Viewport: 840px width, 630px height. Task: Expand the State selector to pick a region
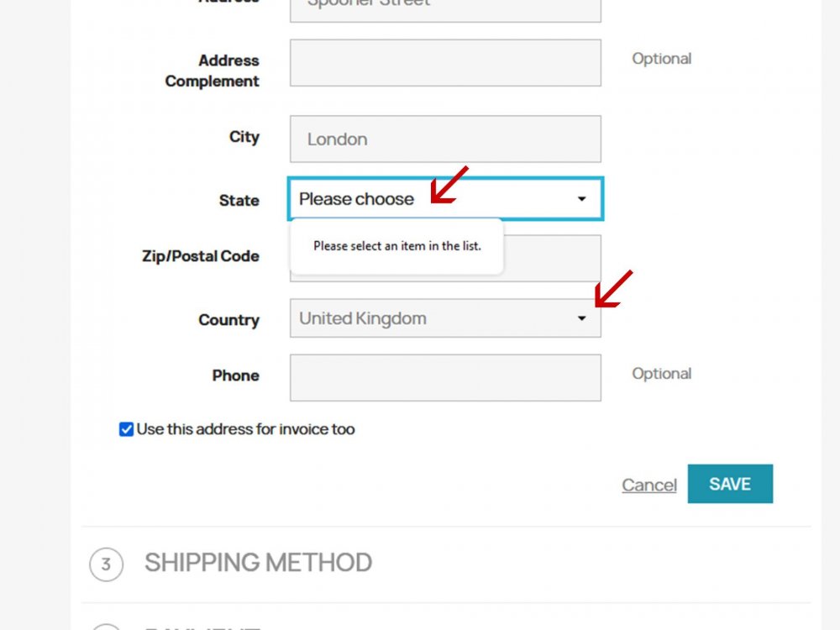point(445,199)
